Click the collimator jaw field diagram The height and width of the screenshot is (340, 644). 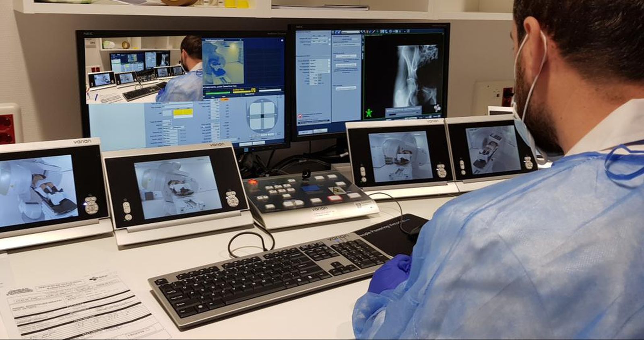(262, 116)
